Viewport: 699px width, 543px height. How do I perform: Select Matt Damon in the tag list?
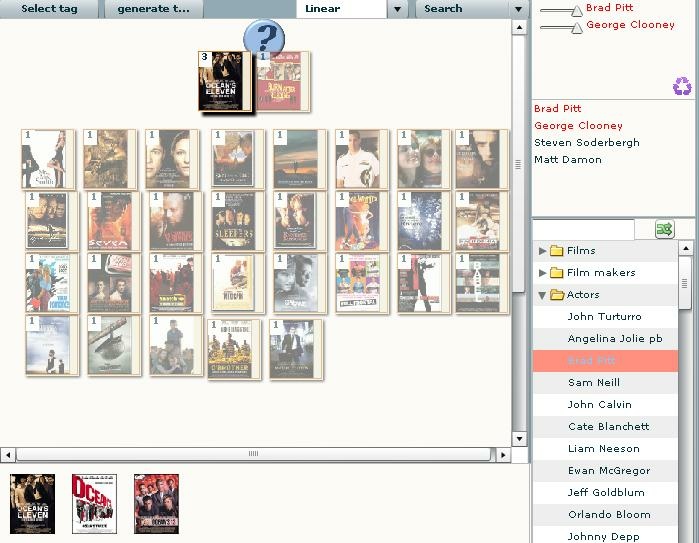pos(567,160)
